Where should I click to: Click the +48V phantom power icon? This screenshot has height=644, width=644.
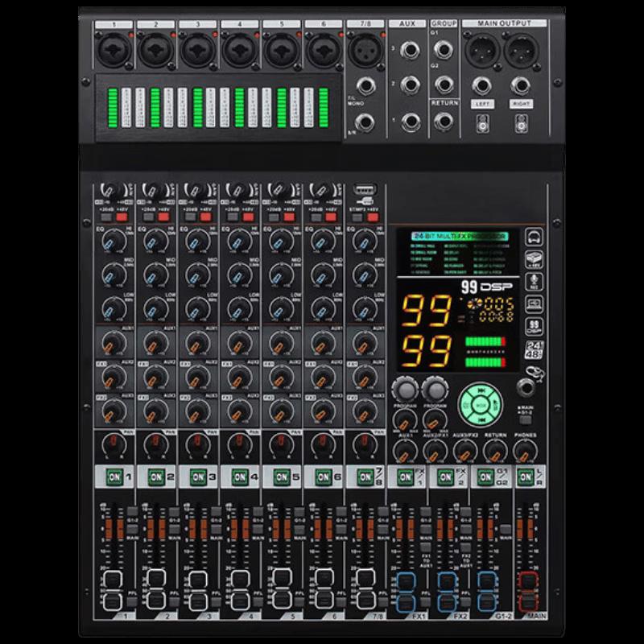tap(534, 259)
